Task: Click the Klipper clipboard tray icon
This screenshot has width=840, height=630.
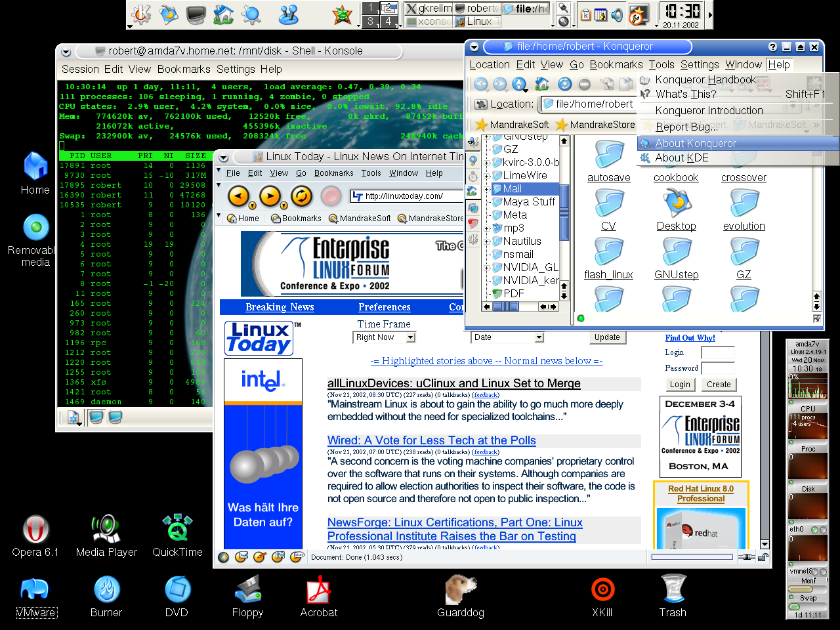Action: tap(586, 15)
